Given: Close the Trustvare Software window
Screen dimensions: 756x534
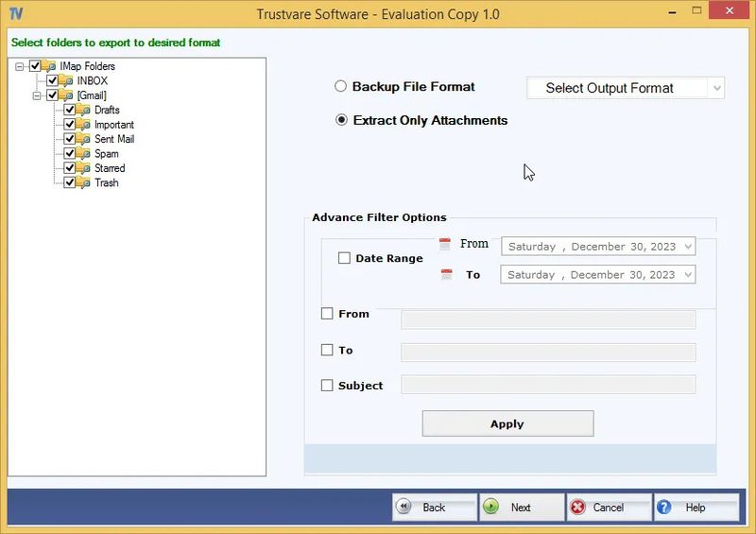Looking at the screenshot, I should point(730,10).
